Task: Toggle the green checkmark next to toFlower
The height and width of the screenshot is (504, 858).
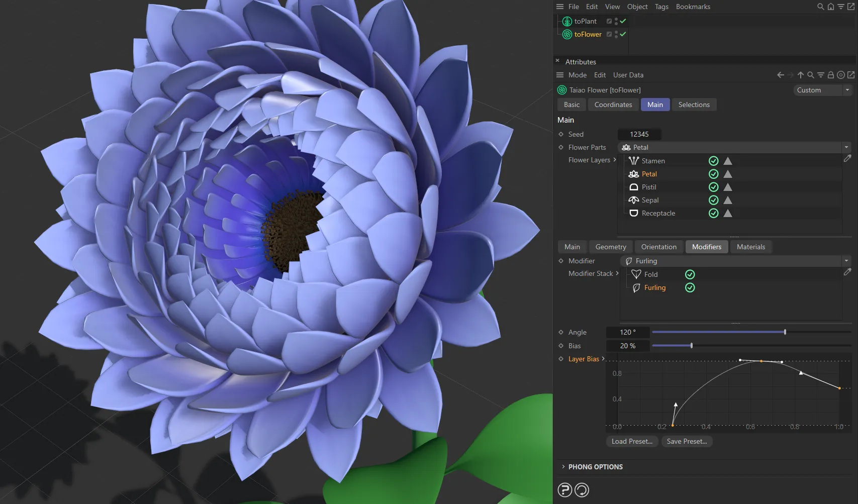Action: coord(622,34)
